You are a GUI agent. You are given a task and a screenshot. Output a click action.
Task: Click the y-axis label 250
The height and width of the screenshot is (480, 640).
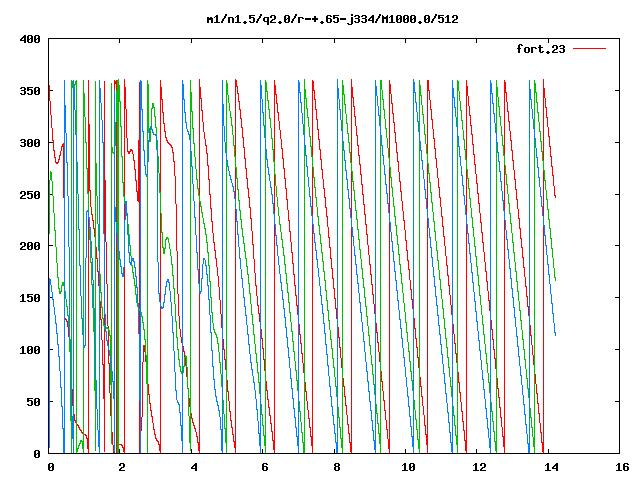tap(30, 195)
